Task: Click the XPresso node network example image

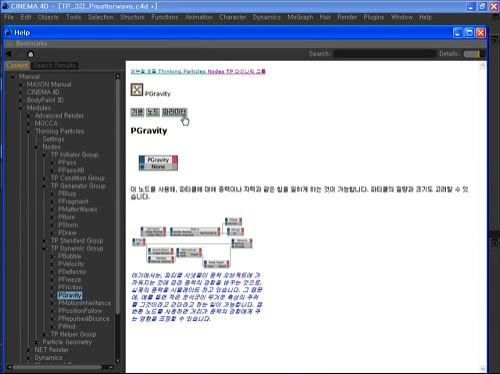Action: click(x=192, y=243)
